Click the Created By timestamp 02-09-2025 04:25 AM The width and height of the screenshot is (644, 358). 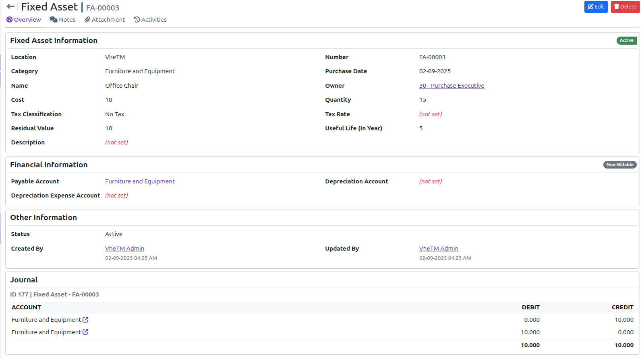coord(131,258)
